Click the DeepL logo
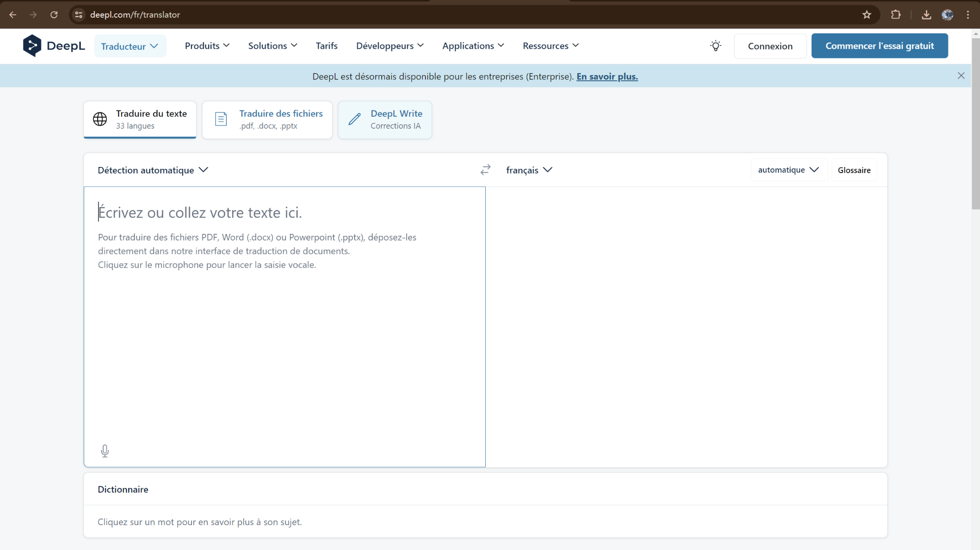This screenshot has width=980, height=550. click(54, 46)
